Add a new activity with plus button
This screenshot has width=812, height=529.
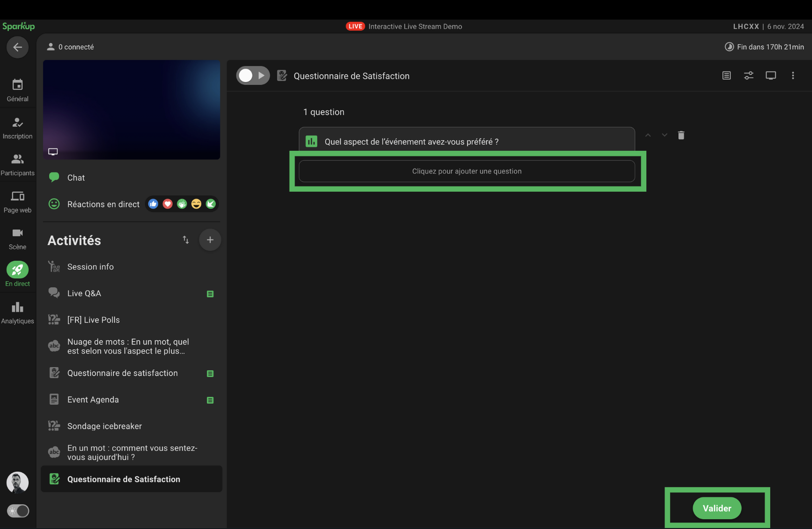(210, 240)
